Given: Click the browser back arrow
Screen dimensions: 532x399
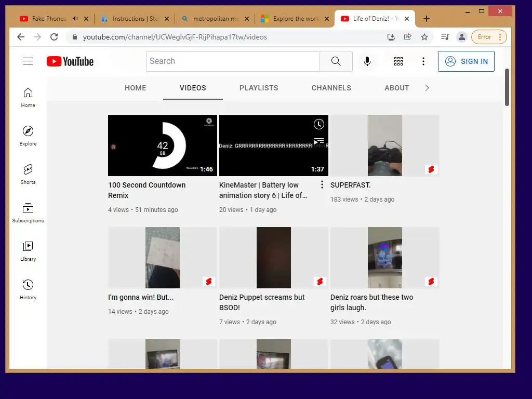Looking at the screenshot, I should pos(21,37).
